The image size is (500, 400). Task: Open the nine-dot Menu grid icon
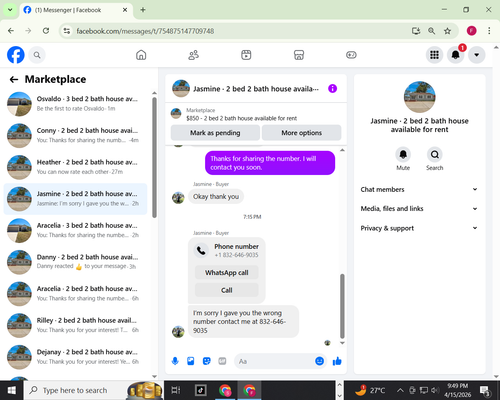pyautogui.click(x=434, y=55)
